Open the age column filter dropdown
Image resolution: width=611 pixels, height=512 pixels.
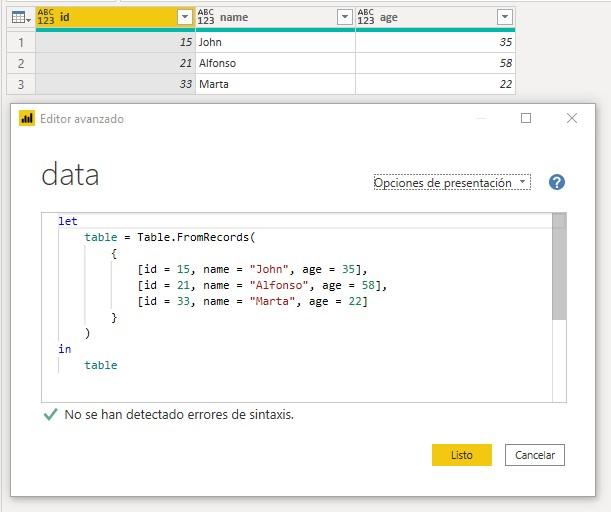click(504, 17)
